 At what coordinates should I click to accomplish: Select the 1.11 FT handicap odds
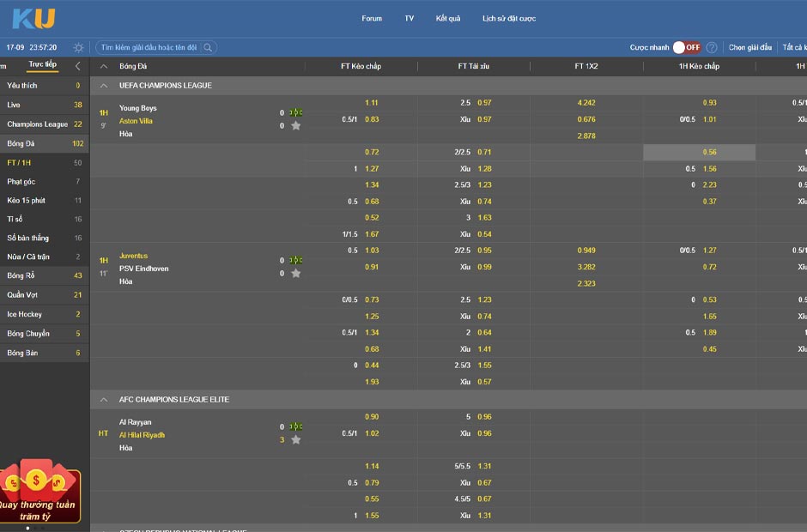point(372,103)
